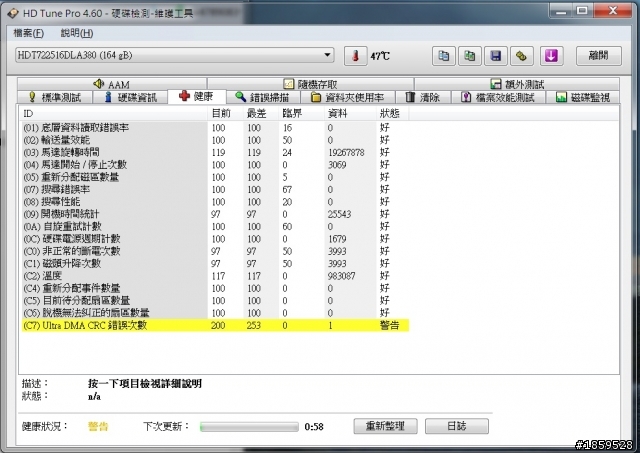Select the (C6) 脫機無法糾正的扇區數量 row
The image size is (640, 453).
point(215,313)
